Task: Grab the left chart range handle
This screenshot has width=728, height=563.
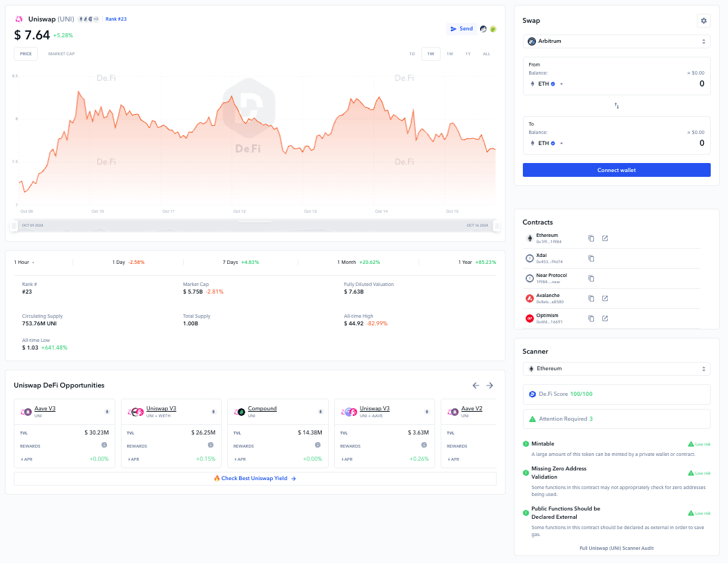Action: [x=15, y=226]
